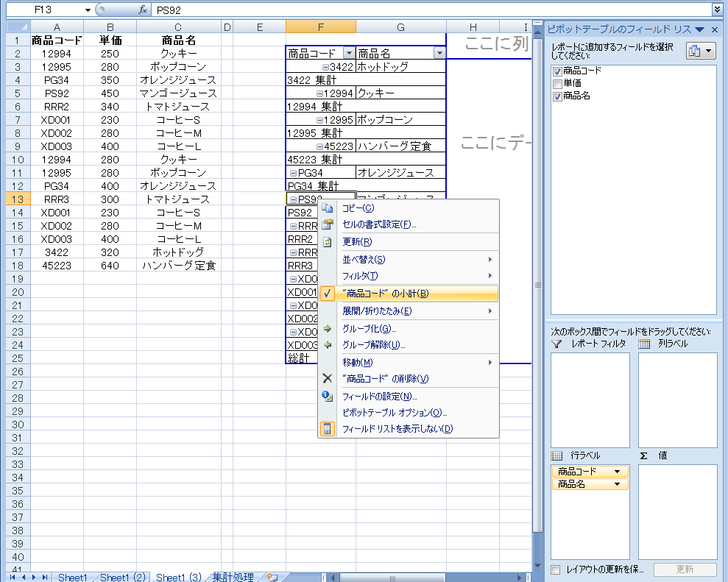Click the green Group (グループ化) arrow icon
The image size is (728, 582).
click(328, 329)
